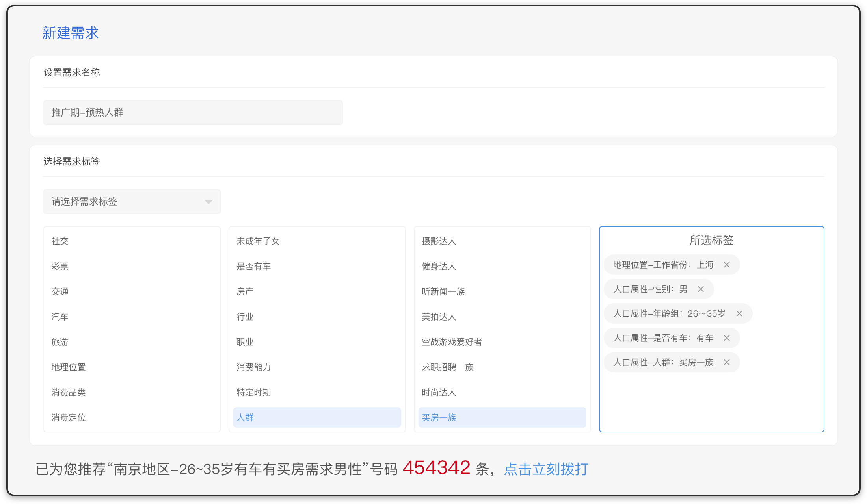
Task: Delete the 年龄组：26~35岁 tag
Action: (x=739, y=314)
